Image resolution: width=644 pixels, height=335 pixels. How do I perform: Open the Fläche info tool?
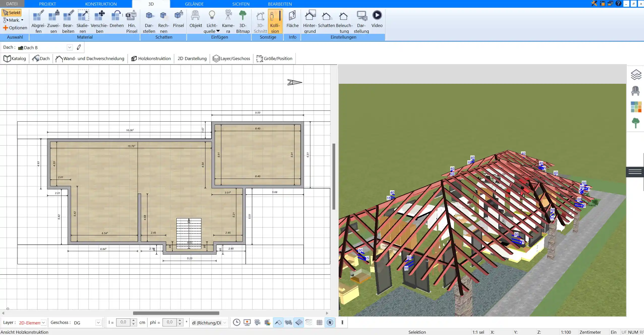[x=292, y=19]
